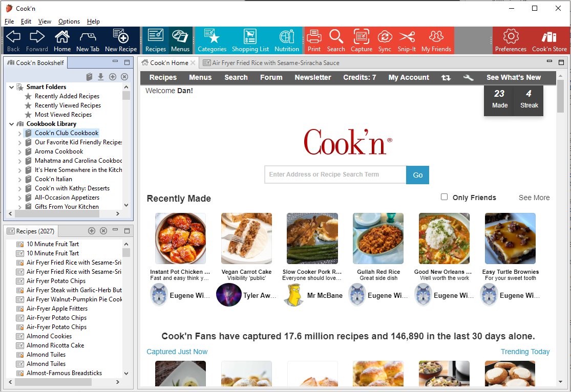The image size is (571, 392).
Task: Select Almond Ricotta Cake recipe
Action: click(55, 345)
